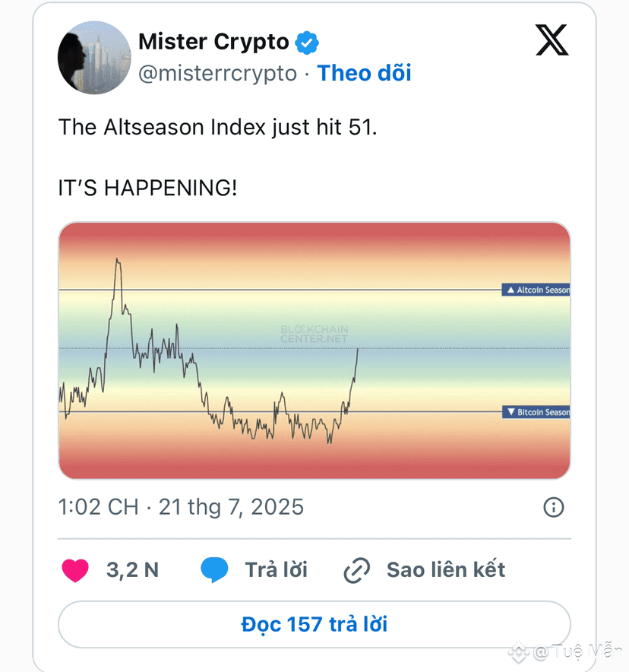Click Sao liên kết copy link
This screenshot has width=629, height=672.
tap(446, 570)
